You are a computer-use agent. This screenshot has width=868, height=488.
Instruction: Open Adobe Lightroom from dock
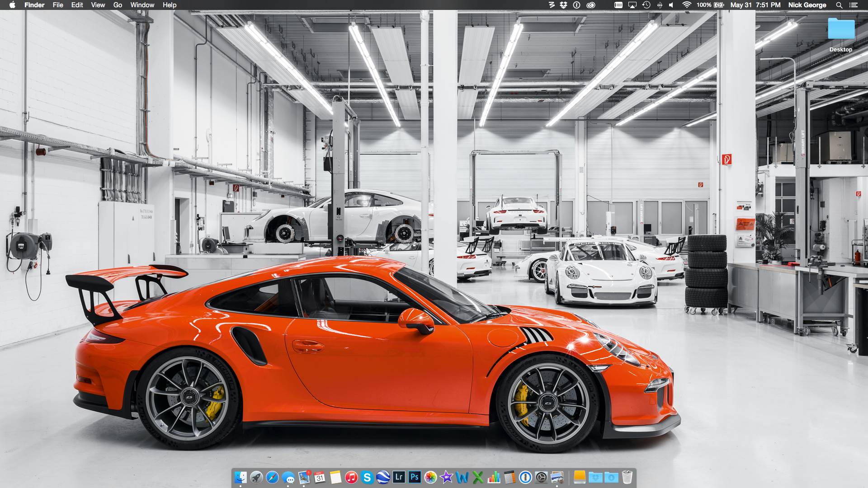pyautogui.click(x=399, y=477)
